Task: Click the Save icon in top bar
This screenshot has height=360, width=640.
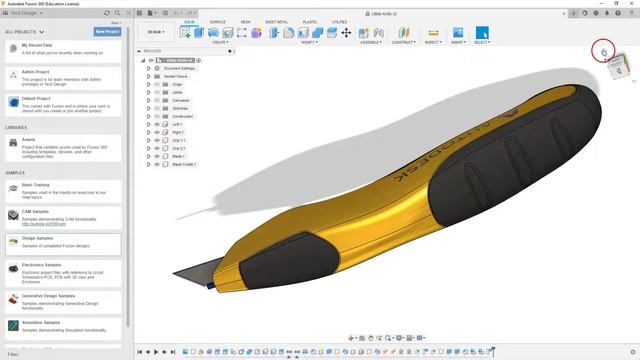Action: point(165,13)
